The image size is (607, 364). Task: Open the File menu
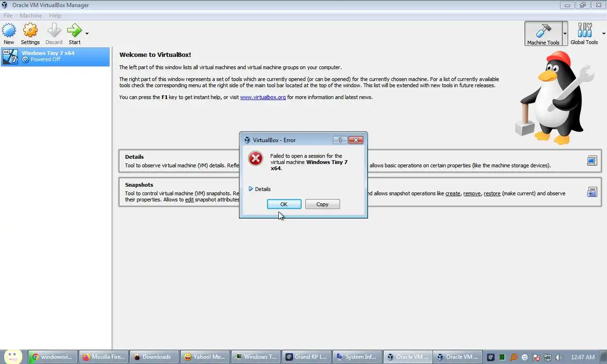[x=8, y=16]
